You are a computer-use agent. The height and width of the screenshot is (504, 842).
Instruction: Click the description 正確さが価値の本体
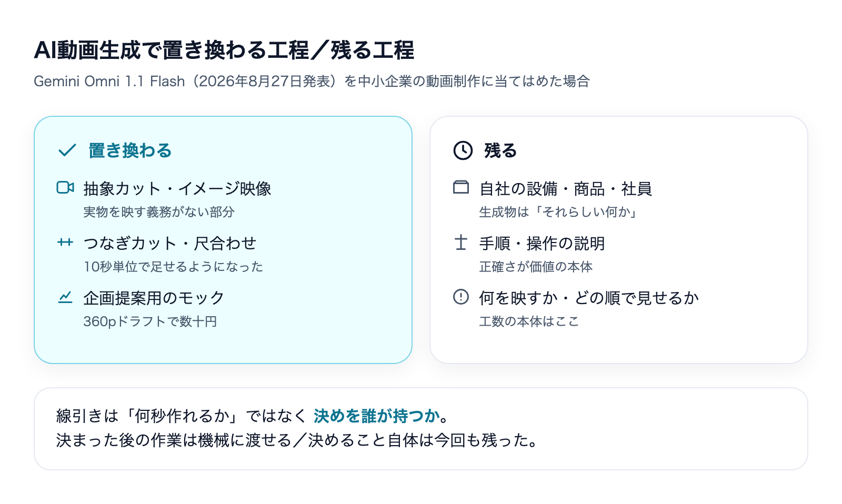point(536,267)
